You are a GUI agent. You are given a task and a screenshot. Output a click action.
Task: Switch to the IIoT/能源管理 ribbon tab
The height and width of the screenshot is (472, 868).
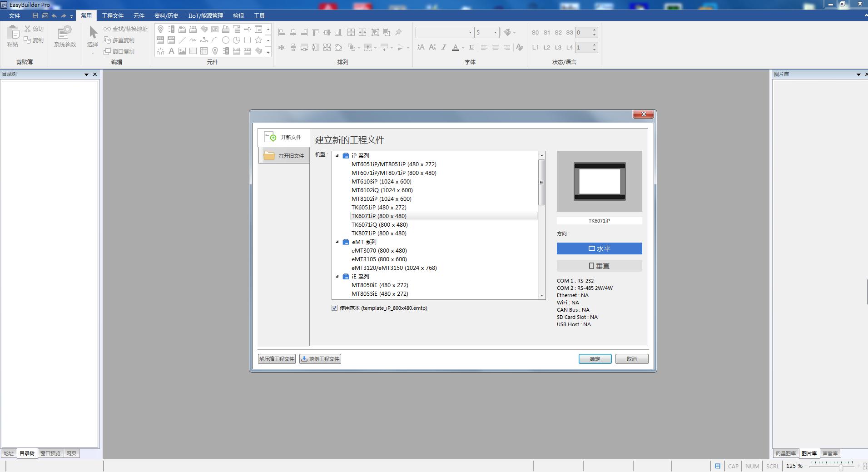206,15
